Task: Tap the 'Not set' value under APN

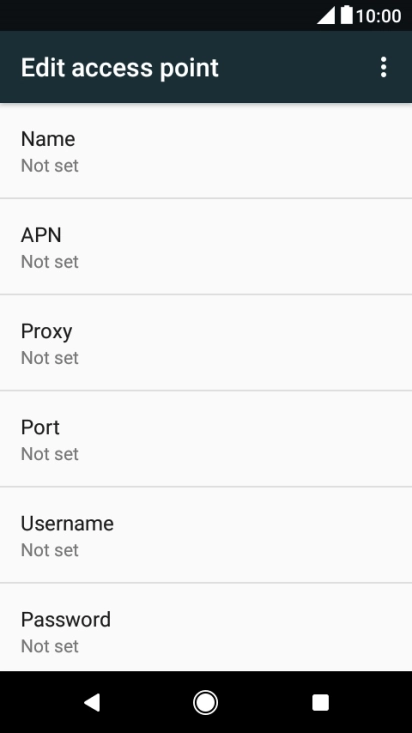Action: pyautogui.click(x=50, y=262)
